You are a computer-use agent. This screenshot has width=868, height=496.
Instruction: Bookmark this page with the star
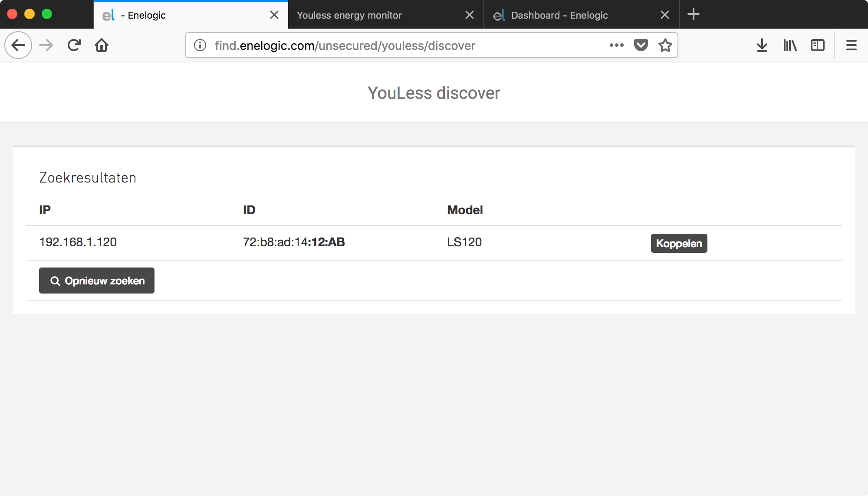click(x=665, y=45)
